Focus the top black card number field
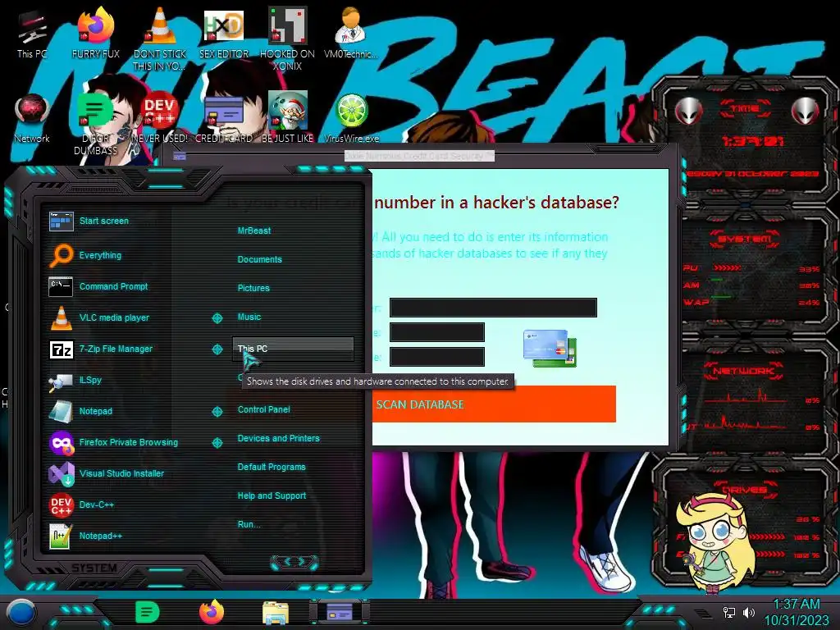840x630 pixels. tap(493, 308)
